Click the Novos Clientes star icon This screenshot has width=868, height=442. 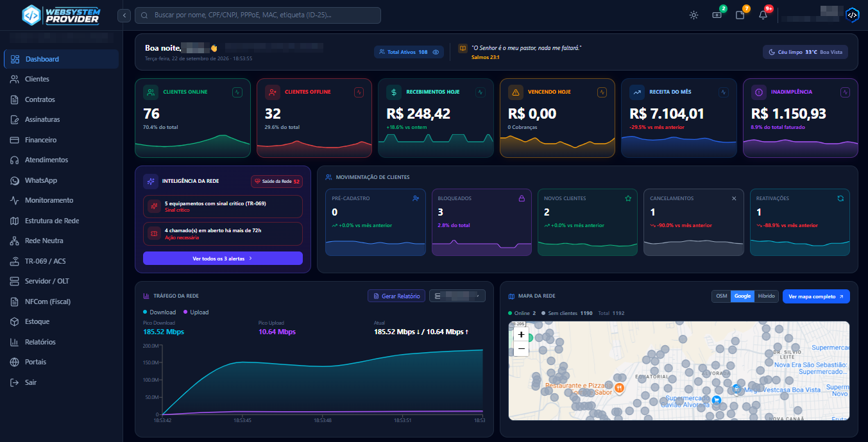(x=628, y=199)
